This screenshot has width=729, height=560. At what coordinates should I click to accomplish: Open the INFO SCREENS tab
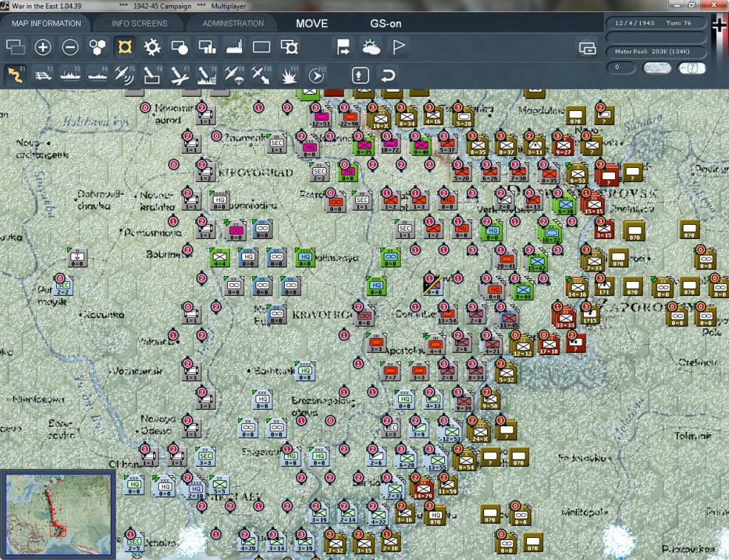point(140,23)
